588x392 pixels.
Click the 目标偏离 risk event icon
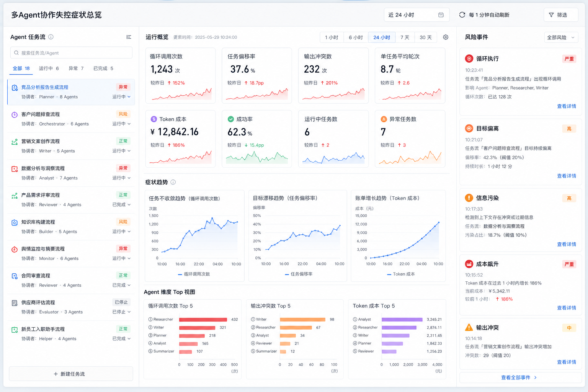[x=469, y=128]
